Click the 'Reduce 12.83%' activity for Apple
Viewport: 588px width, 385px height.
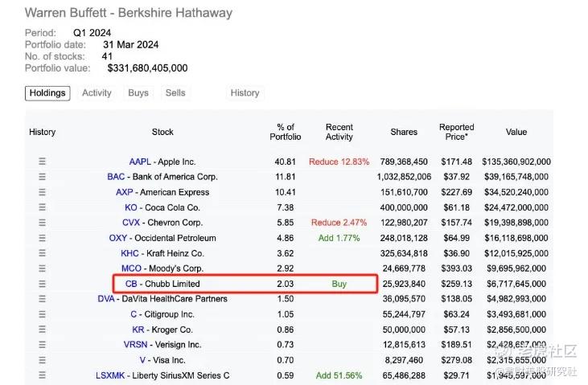[x=339, y=162]
